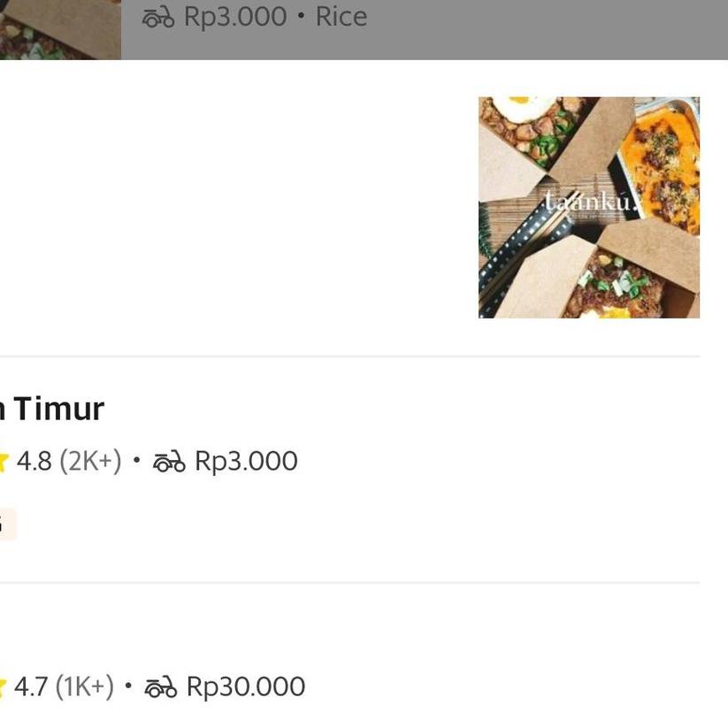Image resolution: width=728 pixels, height=728 pixels.
Task: Click the 4.7 rating score
Action: point(31,687)
